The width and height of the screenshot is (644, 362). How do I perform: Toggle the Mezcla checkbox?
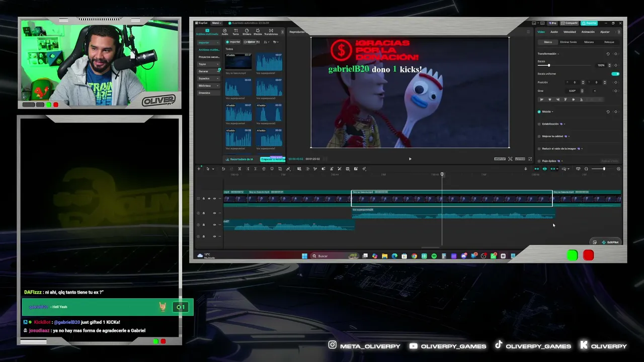(539, 112)
